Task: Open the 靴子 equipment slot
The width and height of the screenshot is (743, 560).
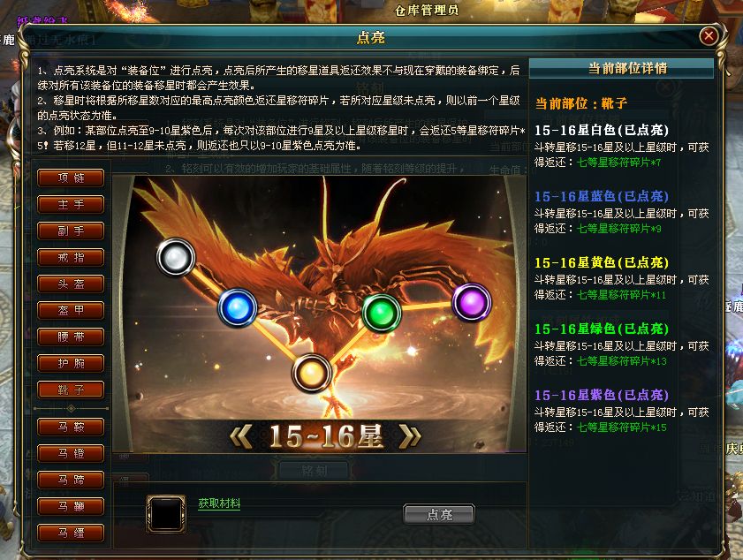Action: pyautogui.click(x=71, y=390)
